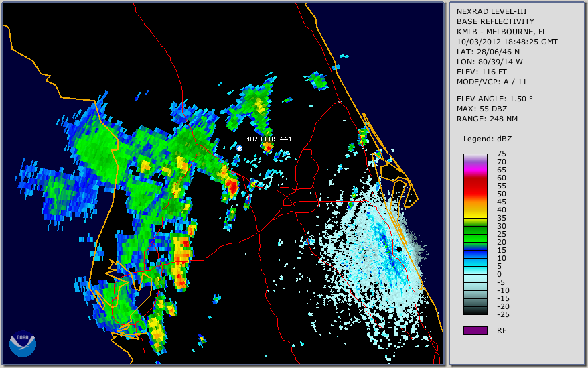
Task: Click the 30 dBZ value in legend
Action: [502, 226]
